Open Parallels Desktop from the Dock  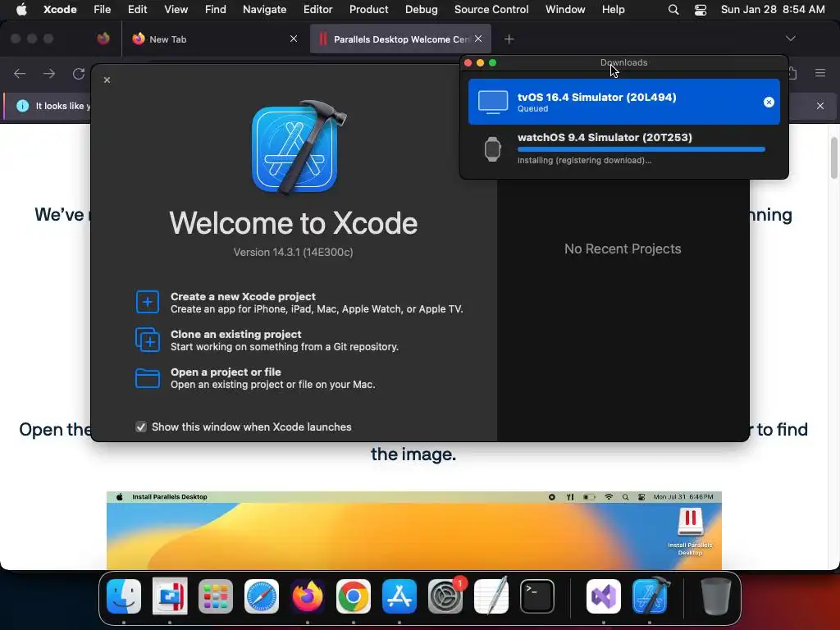tap(170, 596)
